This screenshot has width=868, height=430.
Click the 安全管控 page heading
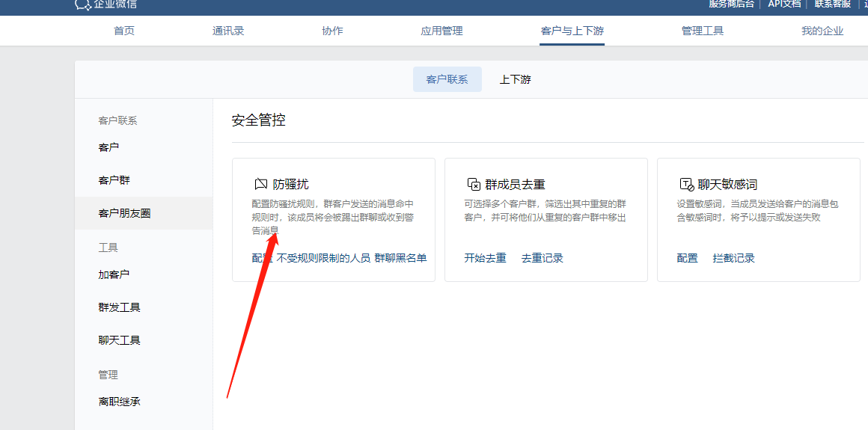258,120
